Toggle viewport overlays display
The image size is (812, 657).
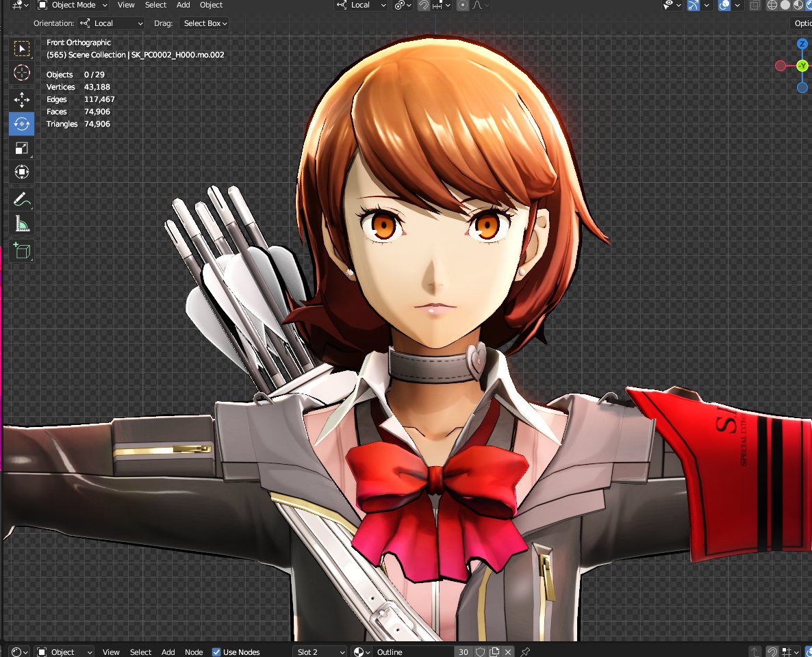click(724, 5)
